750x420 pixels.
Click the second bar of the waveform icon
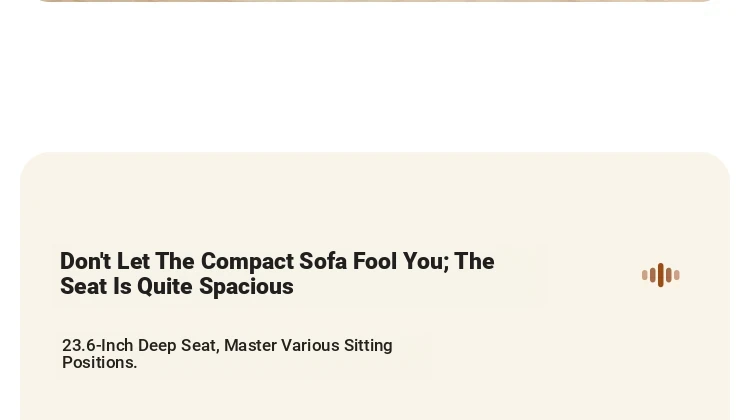click(x=652, y=275)
